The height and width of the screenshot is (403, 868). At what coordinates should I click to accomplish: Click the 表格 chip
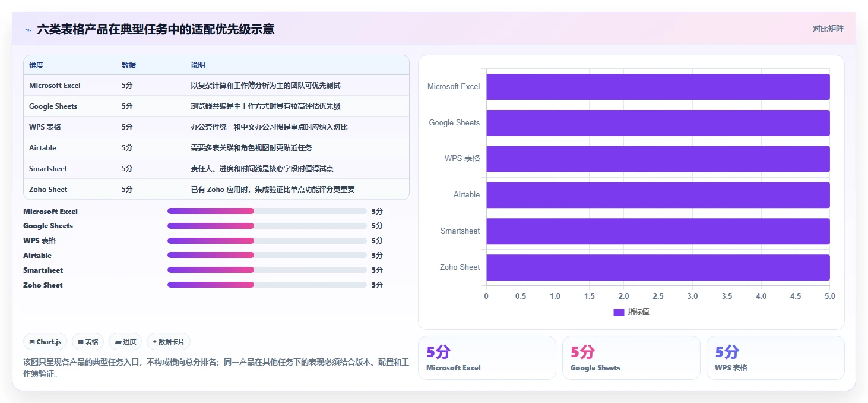pyautogui.click(x=88, y=342)
